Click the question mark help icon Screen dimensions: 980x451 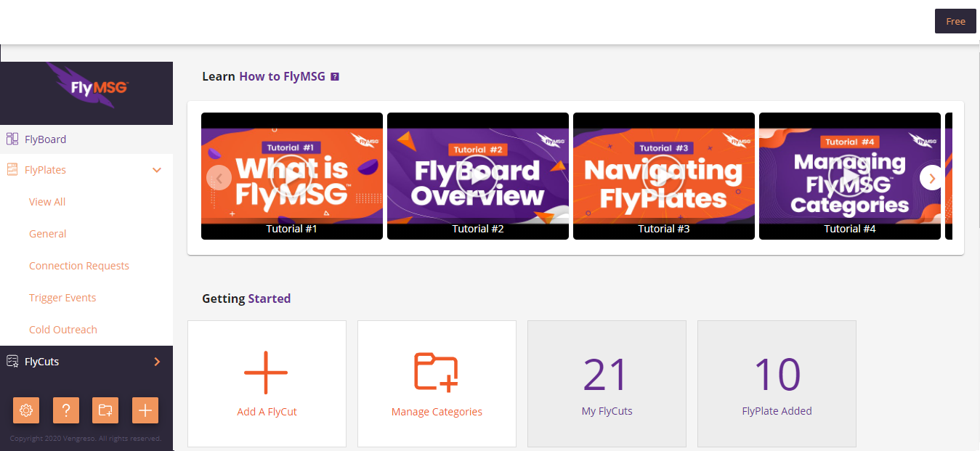click(66, 410)
